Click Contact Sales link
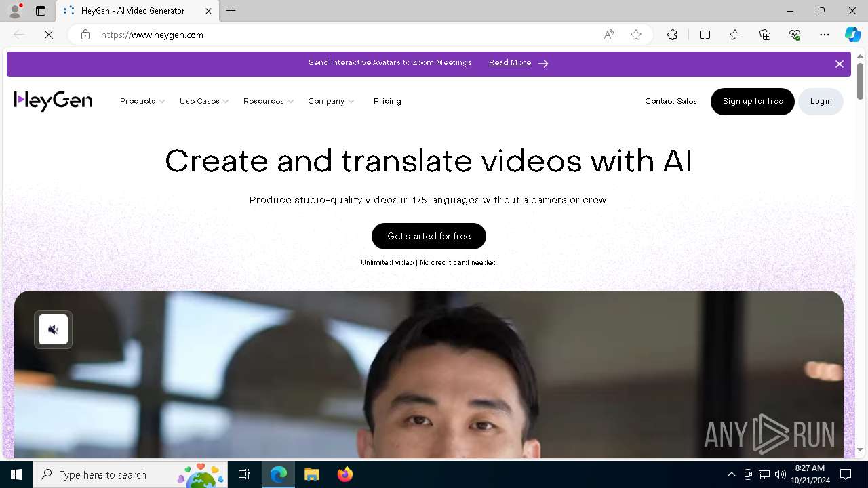868x488 pixels. [x=671, y=101]
